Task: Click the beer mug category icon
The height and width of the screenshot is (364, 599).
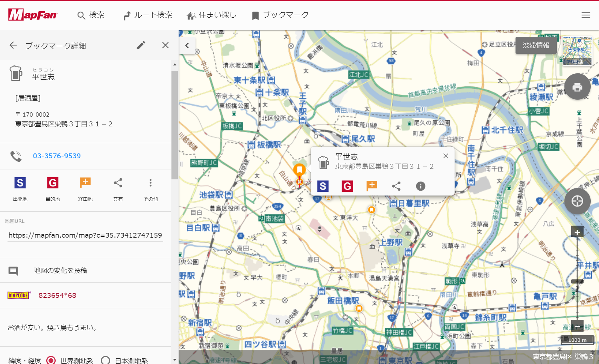Action: [x=16, y=73]
